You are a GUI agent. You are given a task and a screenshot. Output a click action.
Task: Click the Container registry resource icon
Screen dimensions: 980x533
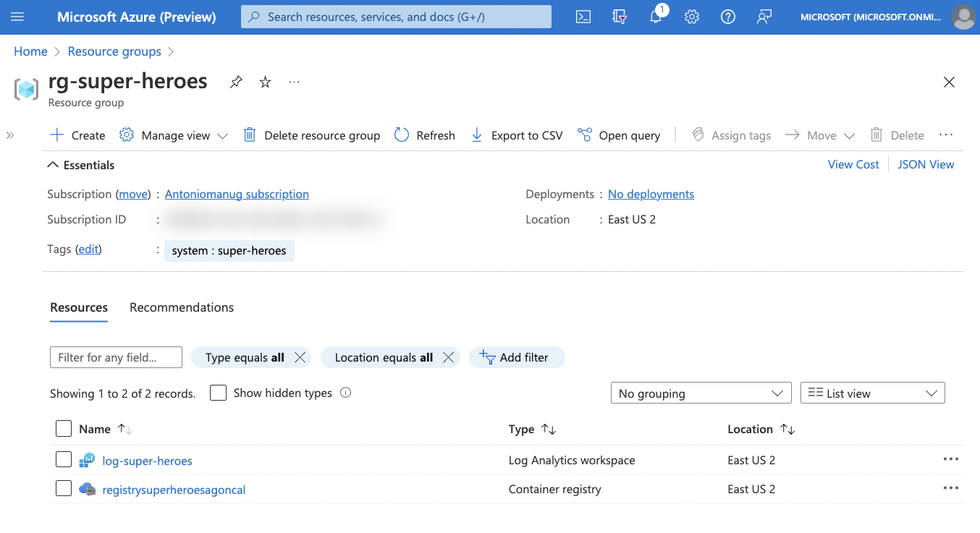point(88,489)
